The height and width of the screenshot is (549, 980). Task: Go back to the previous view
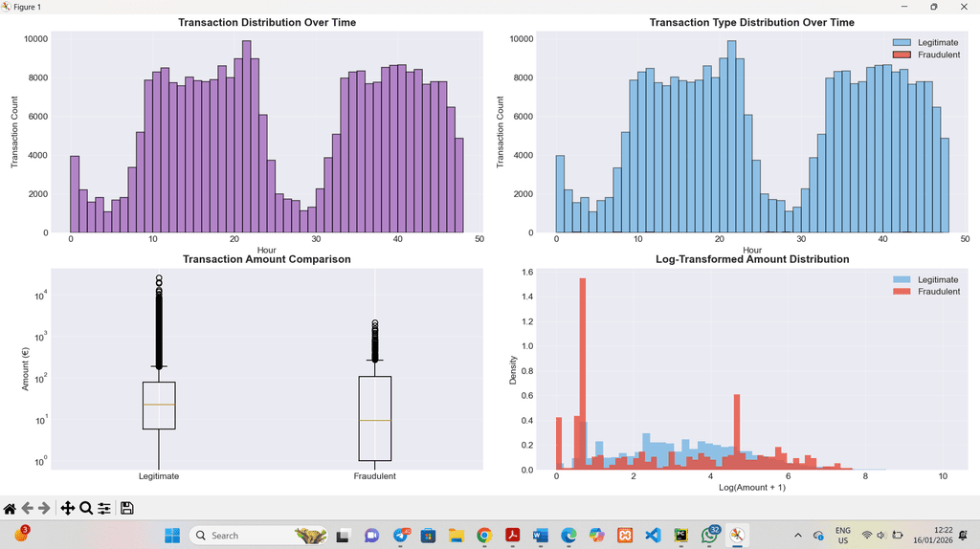[27, 509]
